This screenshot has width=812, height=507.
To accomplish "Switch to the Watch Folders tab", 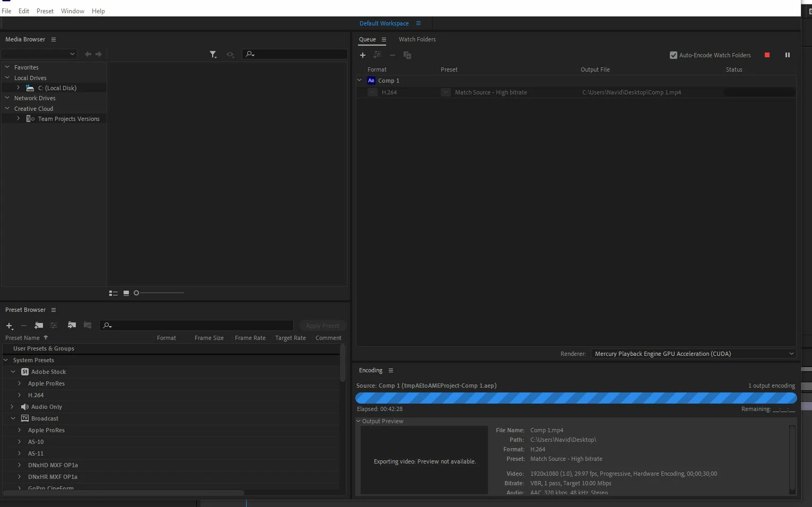I will point(417,39).
